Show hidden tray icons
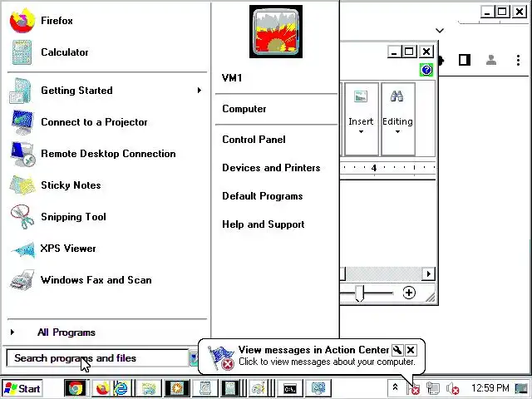 pos(396,387)
